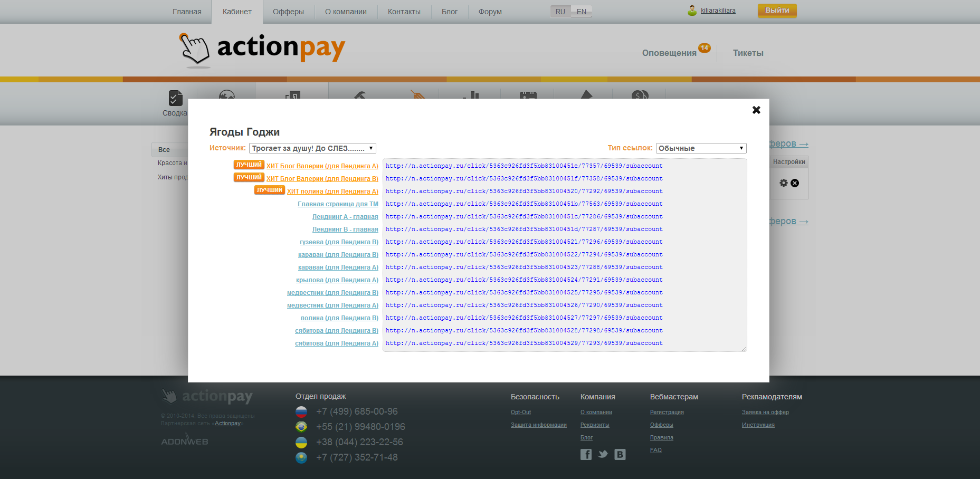Open Opt-Out footer link

[x=521, y=413]
